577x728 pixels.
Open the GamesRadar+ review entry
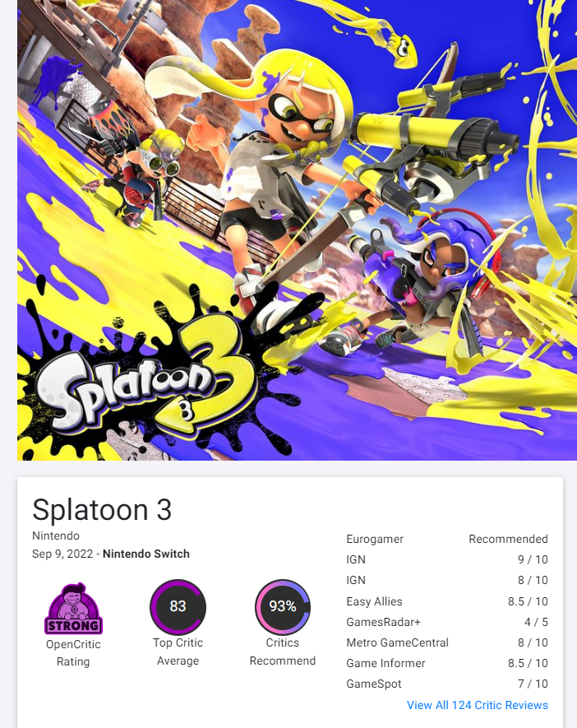click(x=447, y=622)
